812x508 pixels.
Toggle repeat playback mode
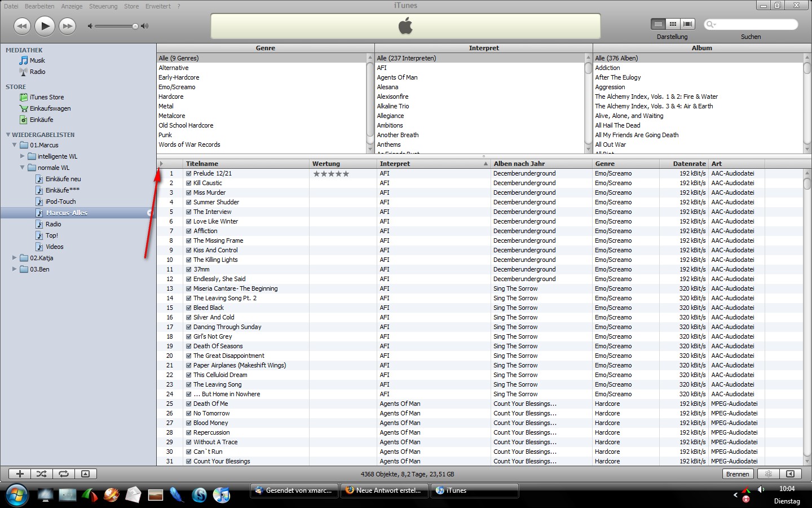coord(64,474)
